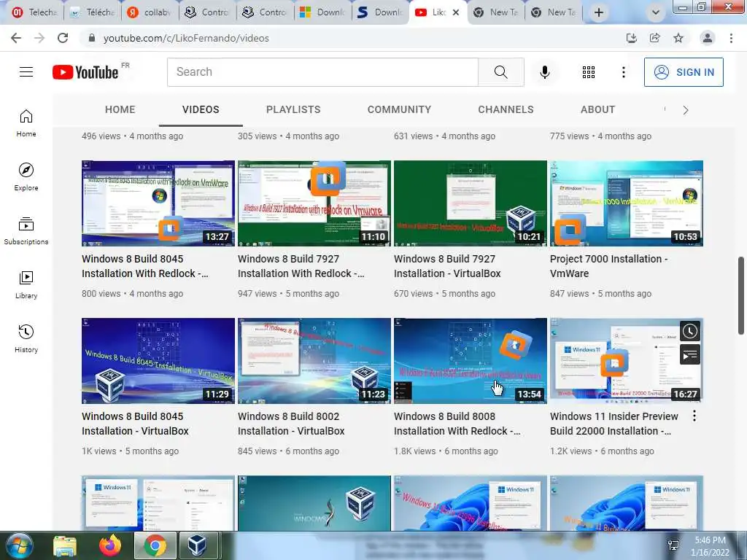The width and height of the screenshot is (747, 560).
Task: Open Explore in the sidebar
Action: pos(26,176)
